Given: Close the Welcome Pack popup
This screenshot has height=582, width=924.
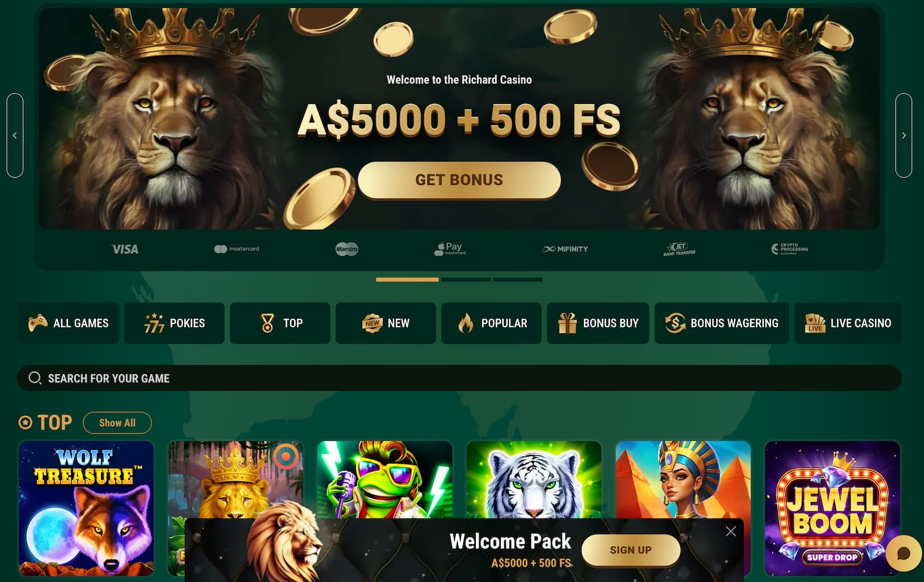Looking at the screenshot, I should click(x=731, y=531).
